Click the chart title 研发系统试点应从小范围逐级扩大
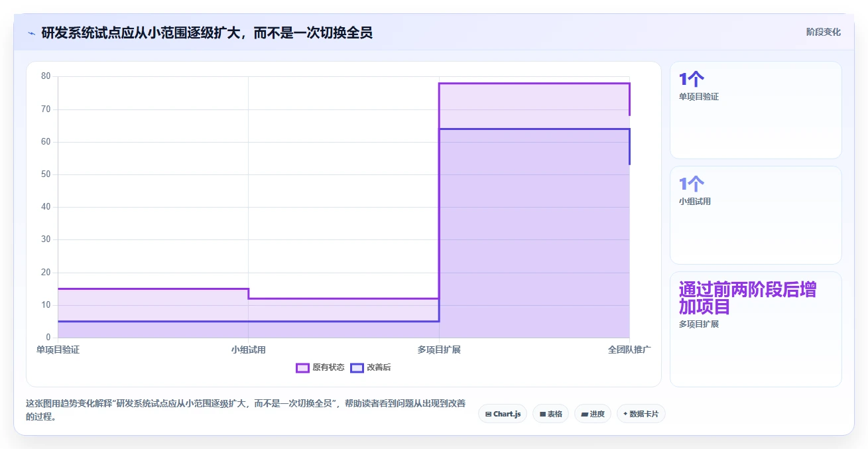Viewport: 868px width, 449px height. pyautogui.click(x=207, y=32)
